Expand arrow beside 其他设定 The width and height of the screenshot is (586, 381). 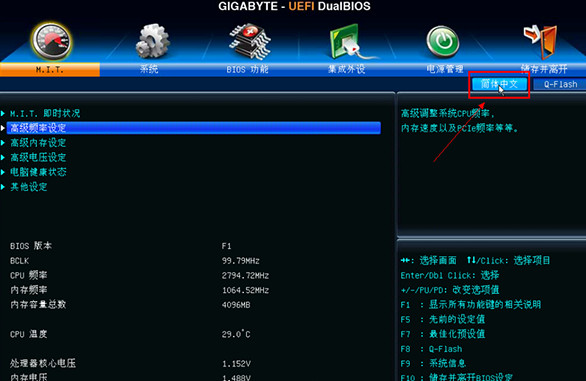click(3, 187)
